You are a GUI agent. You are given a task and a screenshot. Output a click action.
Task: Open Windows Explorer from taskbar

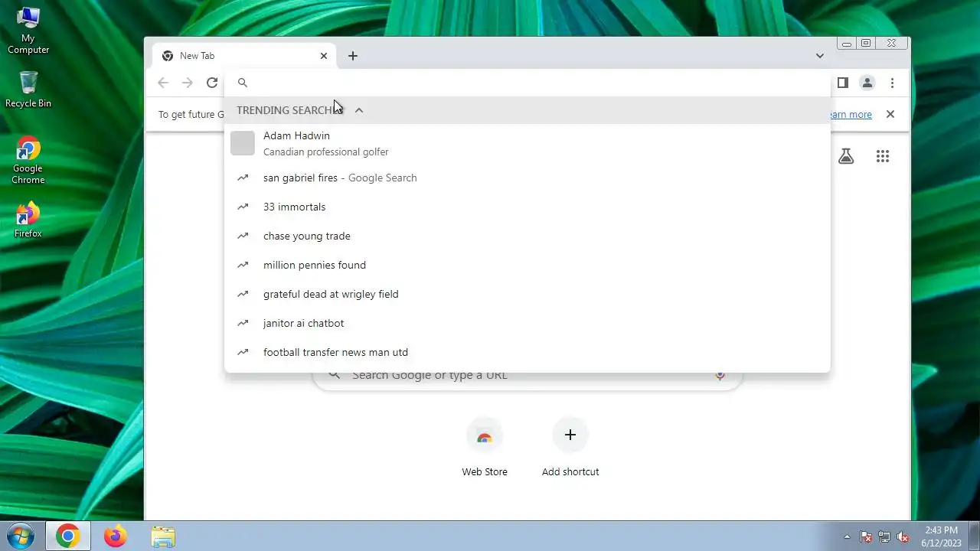coord(163,536)
